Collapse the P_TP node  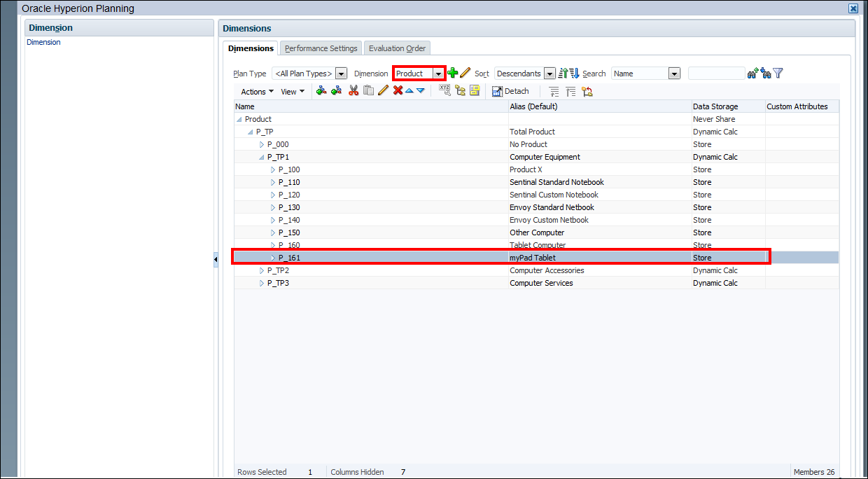[x=251, y=132]
